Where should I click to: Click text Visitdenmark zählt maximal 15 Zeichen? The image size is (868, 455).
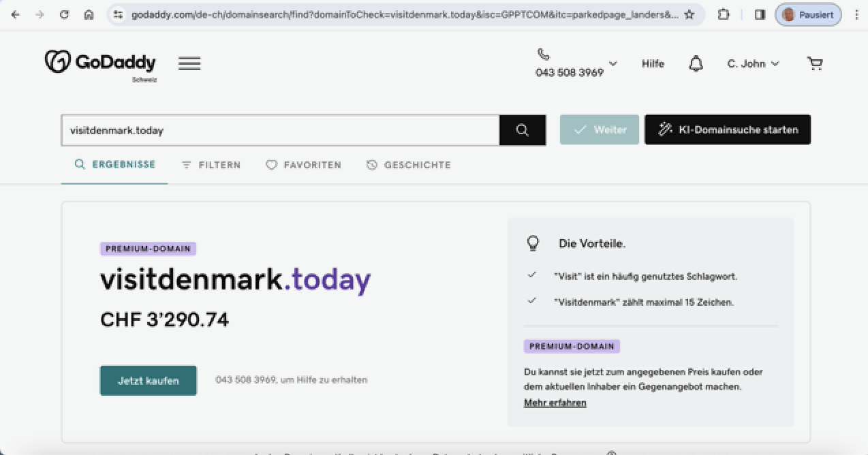click(x=644, y=302)
